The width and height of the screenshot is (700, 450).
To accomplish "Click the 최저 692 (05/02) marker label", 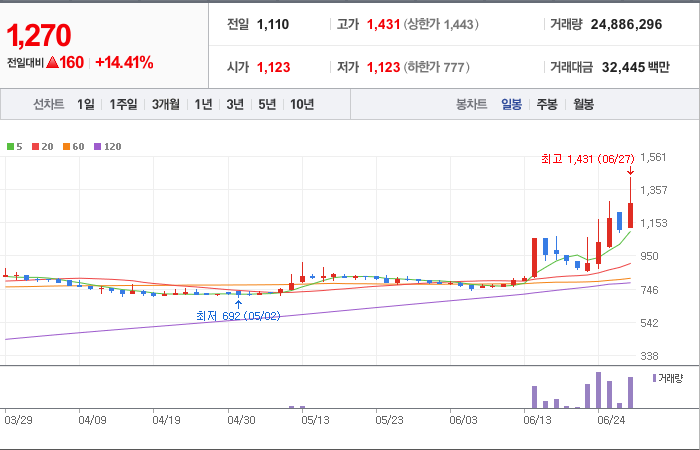I will 238,316.
